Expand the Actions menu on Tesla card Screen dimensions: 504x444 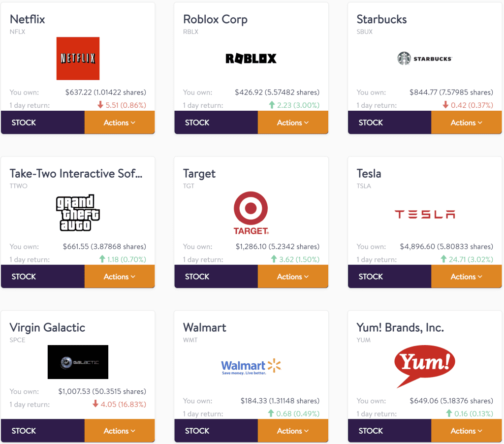pyautogui.click(x=466, y=277)
